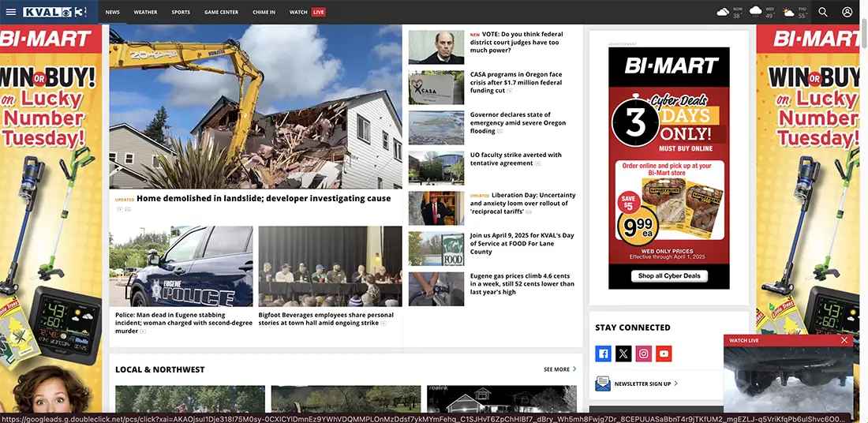Screen dimensions: 868x423
Task: Click the judge portrait thumbnail
Action: pos(436,47)
